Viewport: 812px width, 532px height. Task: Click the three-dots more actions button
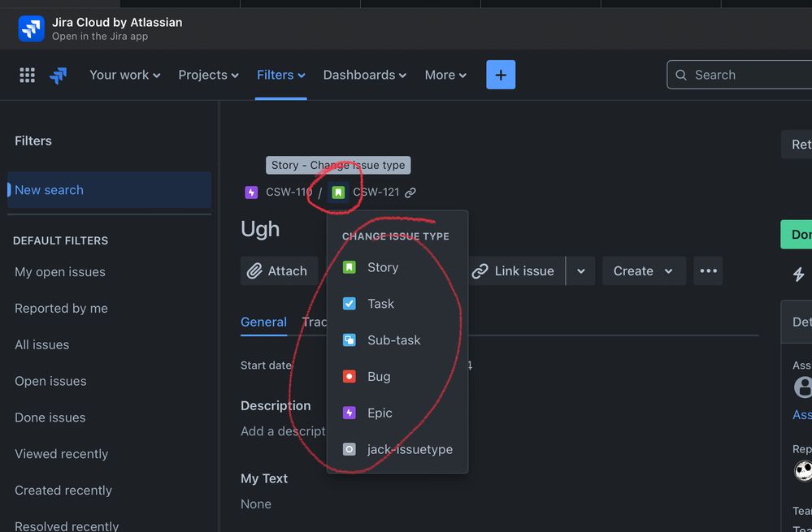tap(708, 270)
